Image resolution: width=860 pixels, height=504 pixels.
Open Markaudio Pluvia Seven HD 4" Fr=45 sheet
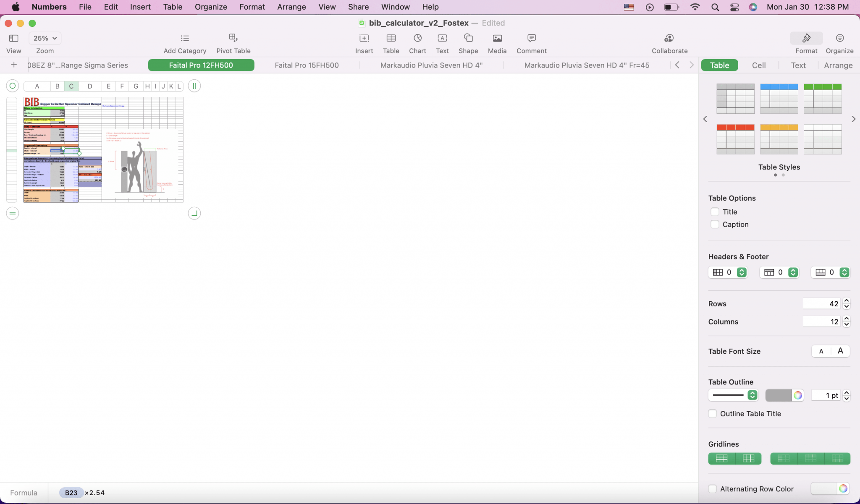[x=587, y=65]
